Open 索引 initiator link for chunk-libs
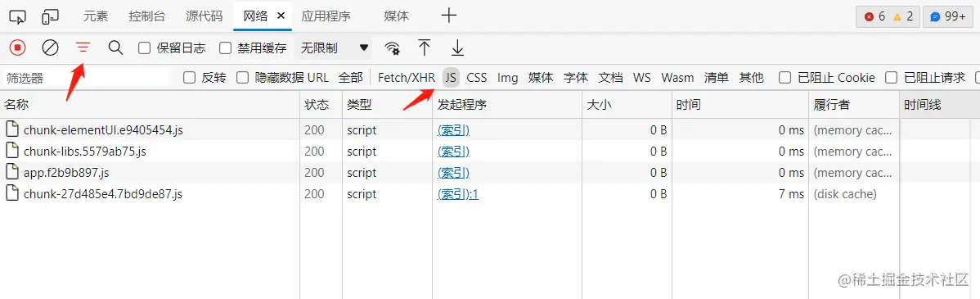Image resolution: width=980 pixels, height=299 pixels. pos(453,152)
